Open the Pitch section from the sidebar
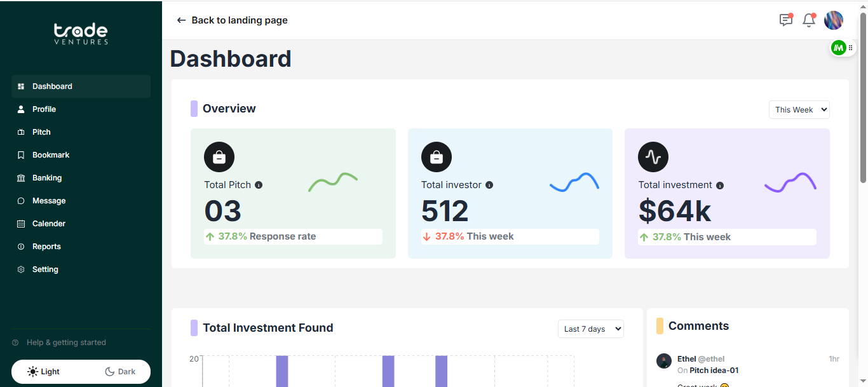 point(41,132)
